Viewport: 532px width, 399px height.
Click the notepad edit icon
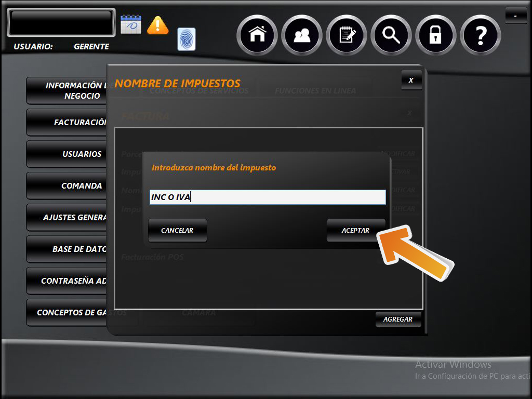click(x=347, y=35)
